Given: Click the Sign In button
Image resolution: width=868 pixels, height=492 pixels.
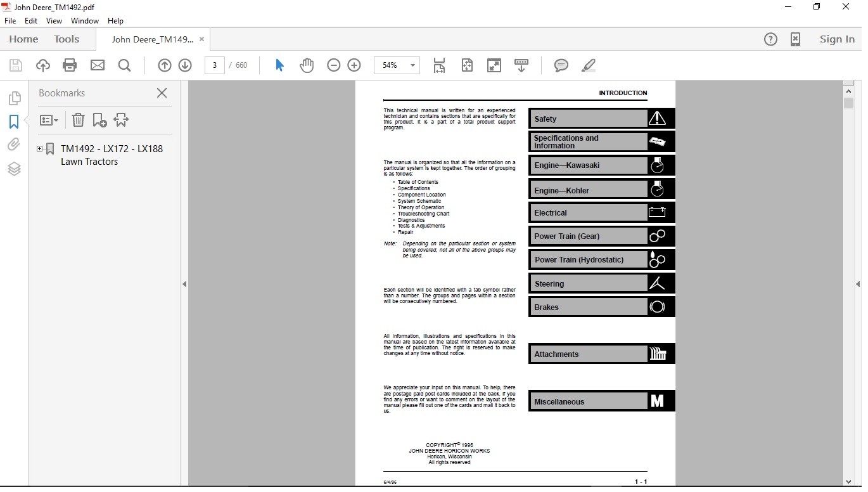Looking at the screenshot, I should [x=837, y=39].
